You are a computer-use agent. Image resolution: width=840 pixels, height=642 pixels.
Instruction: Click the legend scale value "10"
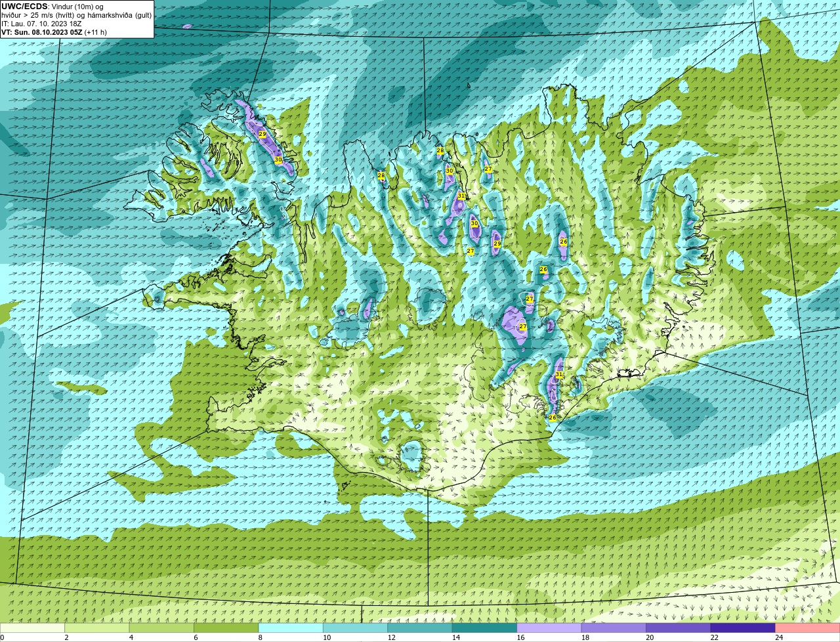[x=327, y=637]
